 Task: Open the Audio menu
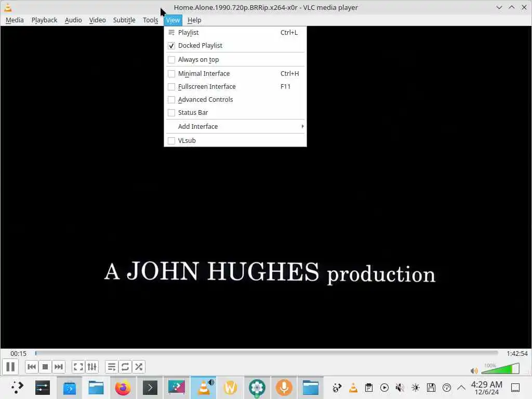tap(73, 20)
